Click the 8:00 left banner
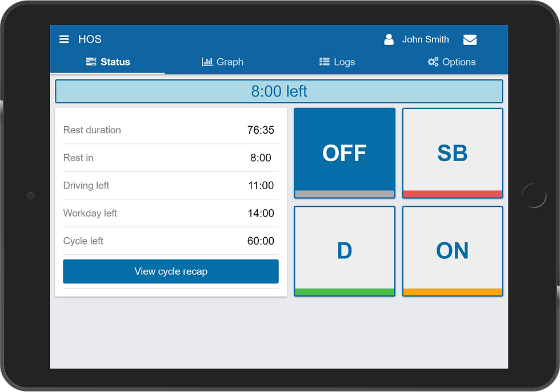This screenshot has width=560, height=392. click(279, 91)
